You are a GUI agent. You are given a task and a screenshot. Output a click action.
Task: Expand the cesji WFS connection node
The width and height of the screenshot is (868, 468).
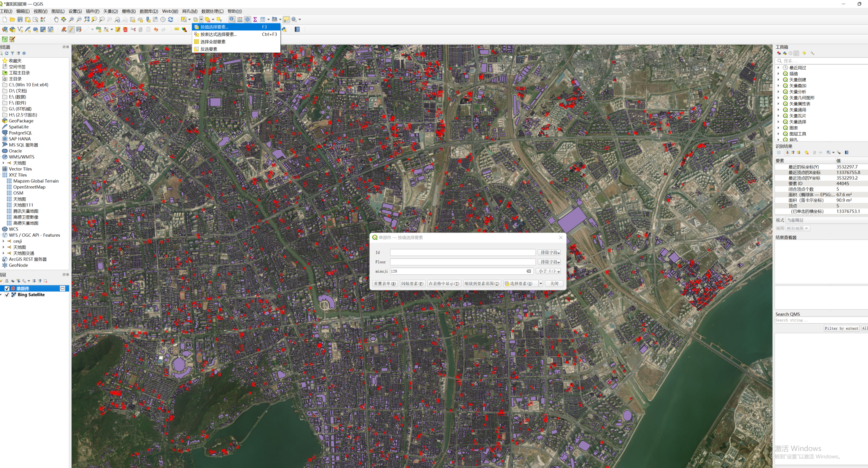coord(4,241)
